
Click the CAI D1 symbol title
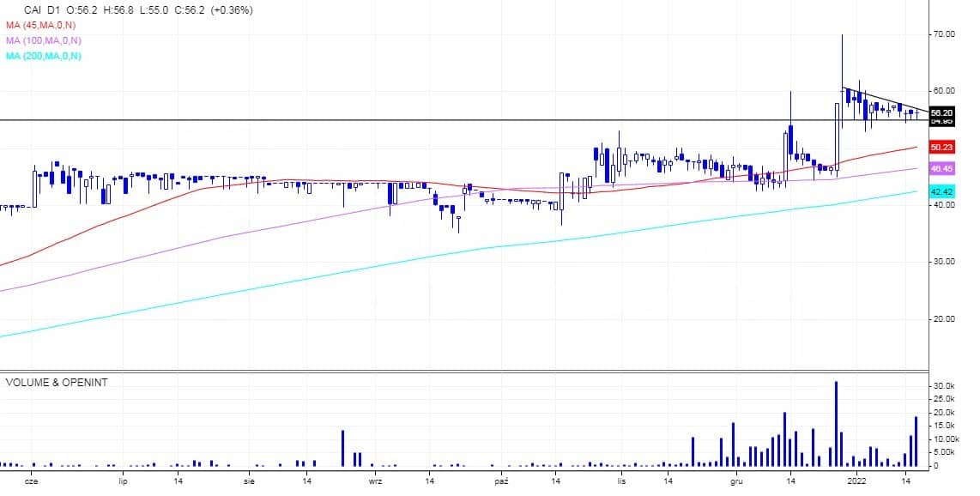click(43, 10)
